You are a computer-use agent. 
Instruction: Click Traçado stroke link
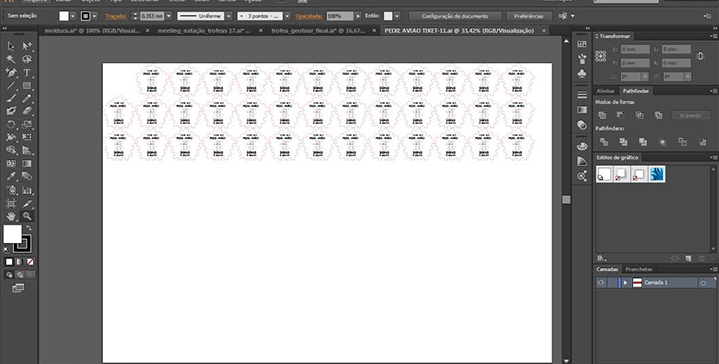pos(116,16)
